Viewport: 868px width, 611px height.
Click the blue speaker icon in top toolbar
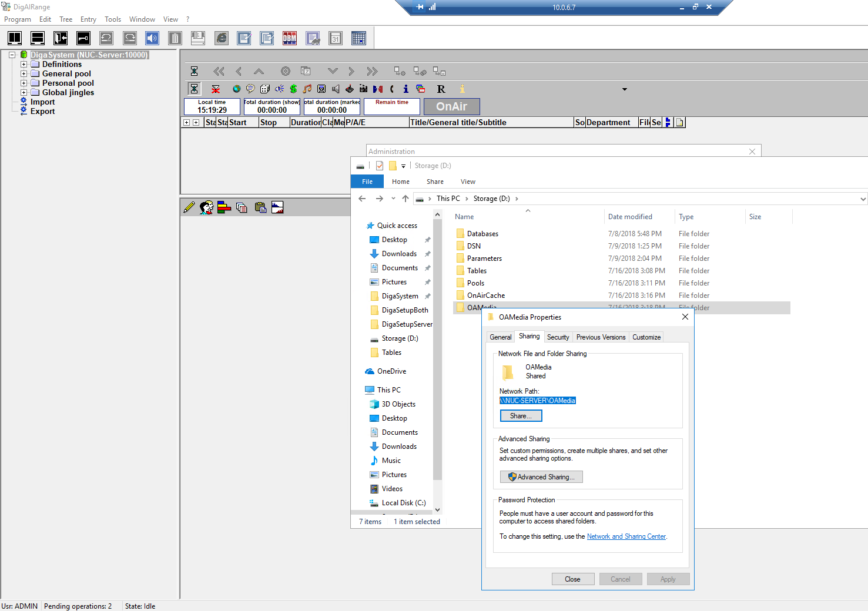pos(152,39)
